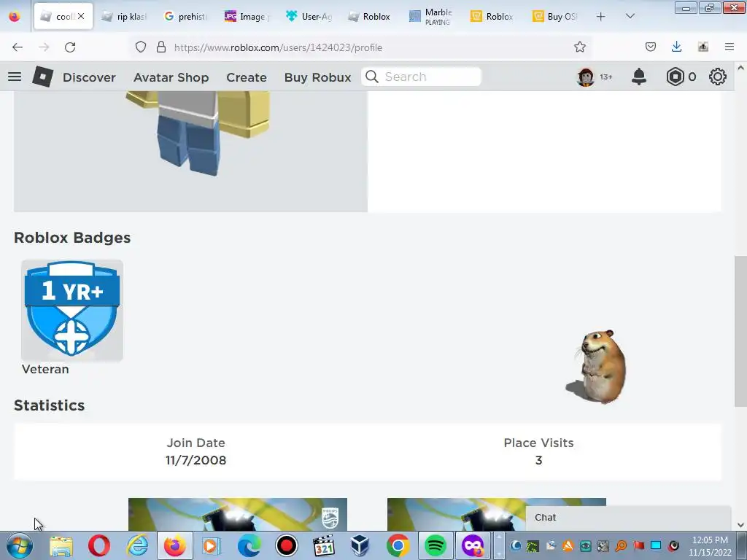Open Windows Explorer folder on the taskbar
747x560 pixels.
tap(61, 545)
